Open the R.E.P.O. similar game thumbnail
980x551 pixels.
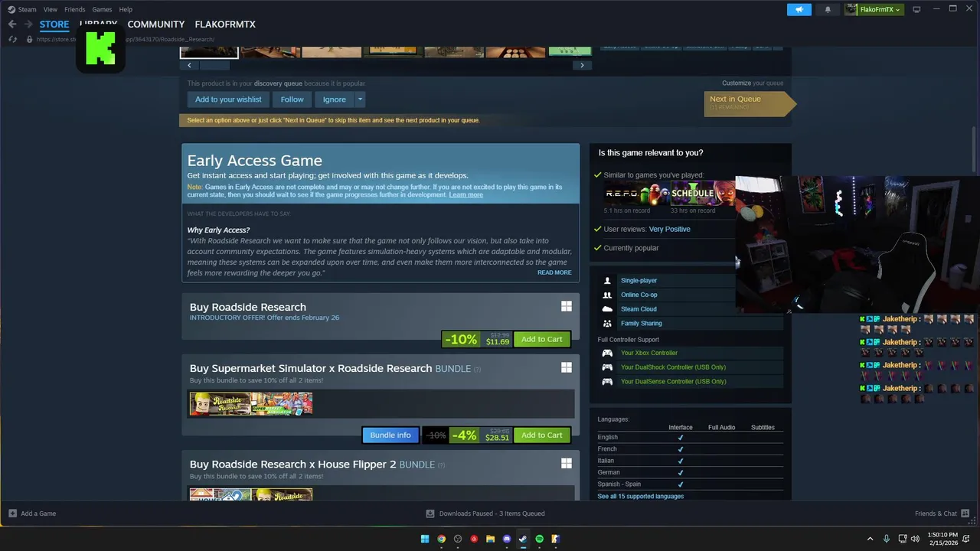coord(637,194)
